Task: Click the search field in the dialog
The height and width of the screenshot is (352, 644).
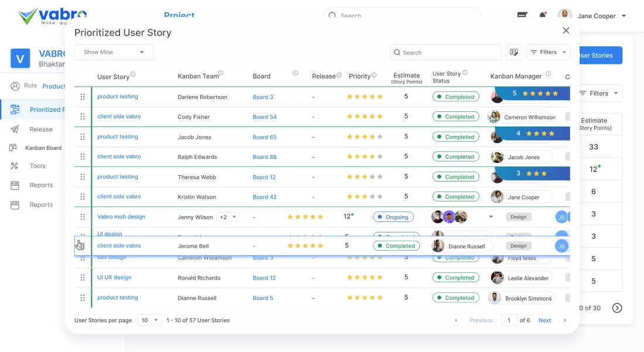Action: (x=446, y=52)
